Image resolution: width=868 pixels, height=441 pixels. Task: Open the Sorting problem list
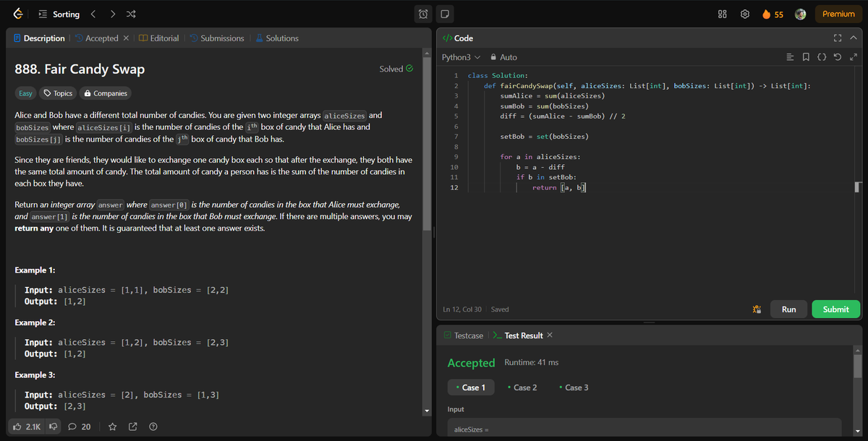tap(59, 14)
